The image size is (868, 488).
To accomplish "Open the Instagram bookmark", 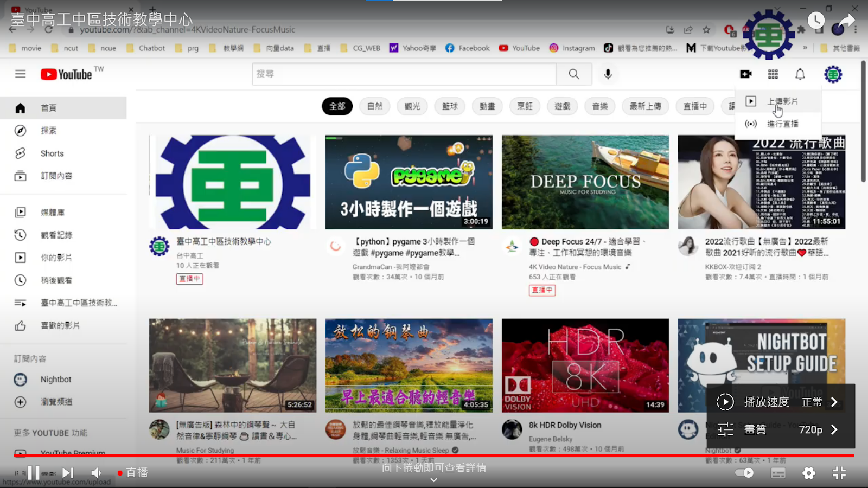I will coord(572,48).
